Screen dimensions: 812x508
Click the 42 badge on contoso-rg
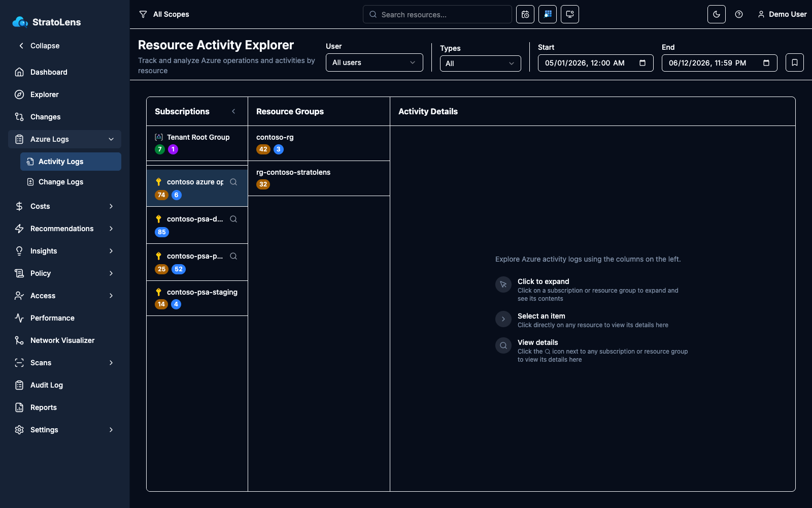click(263, 149)
